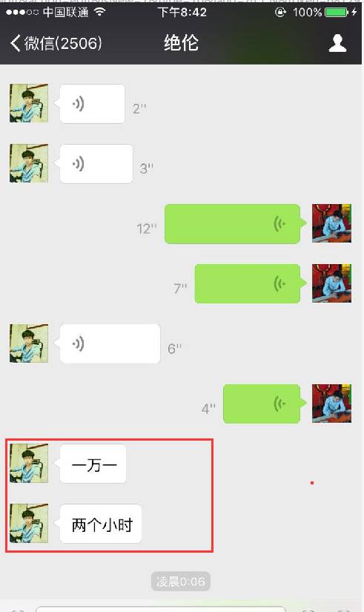Tap the message input field
Image resolution: width=364 pixels, height=612 pixels.
(160, 609)
